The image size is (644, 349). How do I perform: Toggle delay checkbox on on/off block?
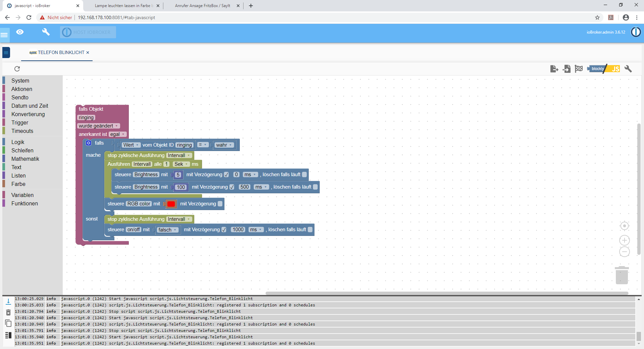(224, 230)
